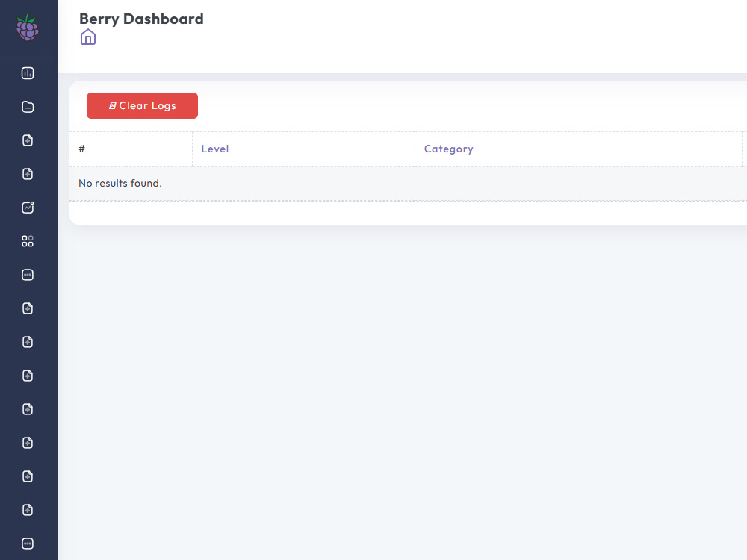Select the line graph sidebar icon
Viewport: 747px width, 560px height.
tap(28, 208)
